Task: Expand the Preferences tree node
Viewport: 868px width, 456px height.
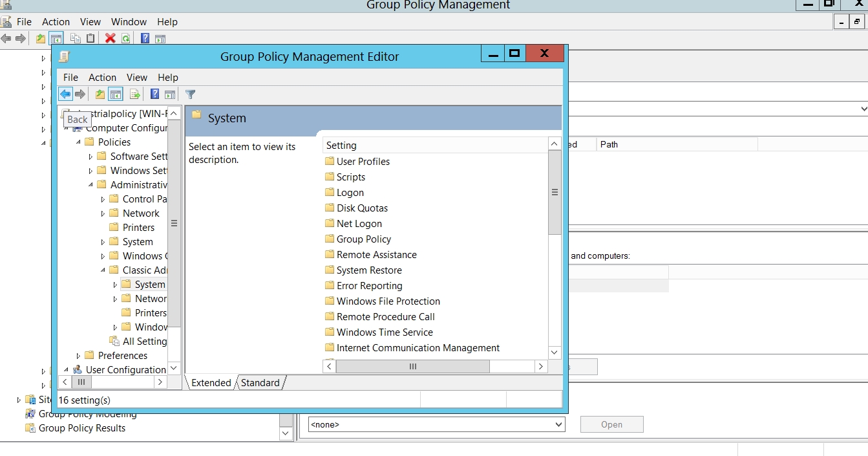Action: pos(79,356)
